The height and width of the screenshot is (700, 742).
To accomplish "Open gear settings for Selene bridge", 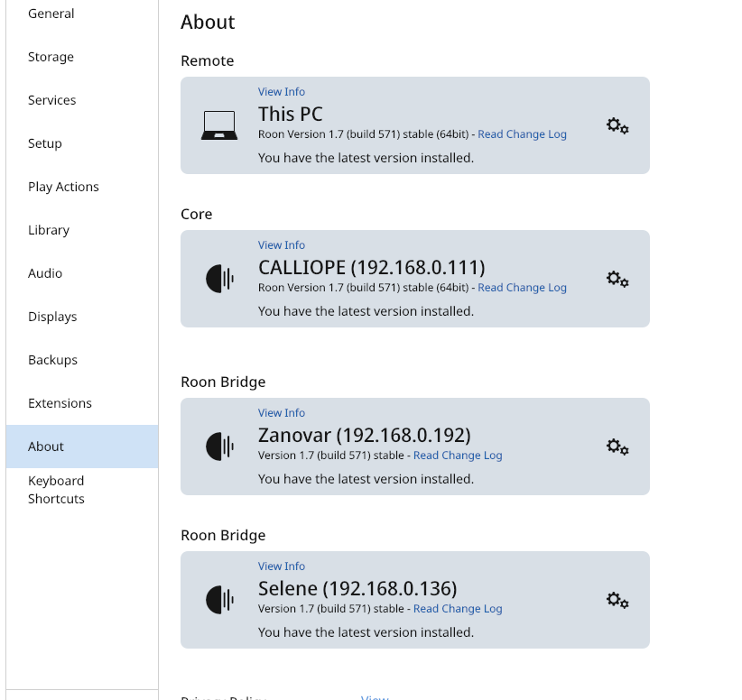I will 617,600.
